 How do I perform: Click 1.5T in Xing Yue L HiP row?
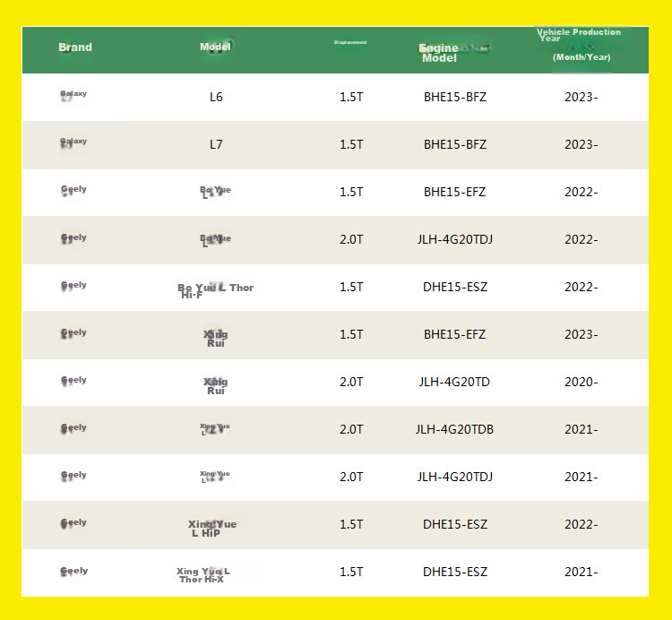[x=351, y=525]
